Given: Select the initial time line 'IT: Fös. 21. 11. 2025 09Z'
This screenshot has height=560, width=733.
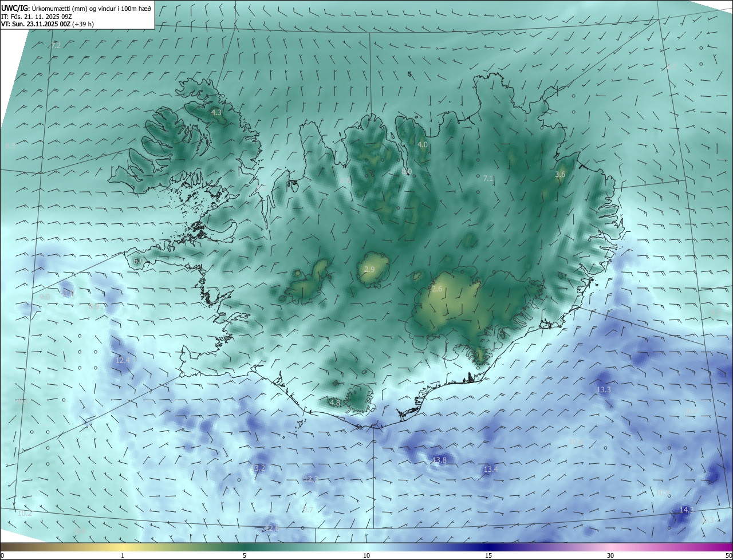Looking at the screenshot, I should [37, 17].
